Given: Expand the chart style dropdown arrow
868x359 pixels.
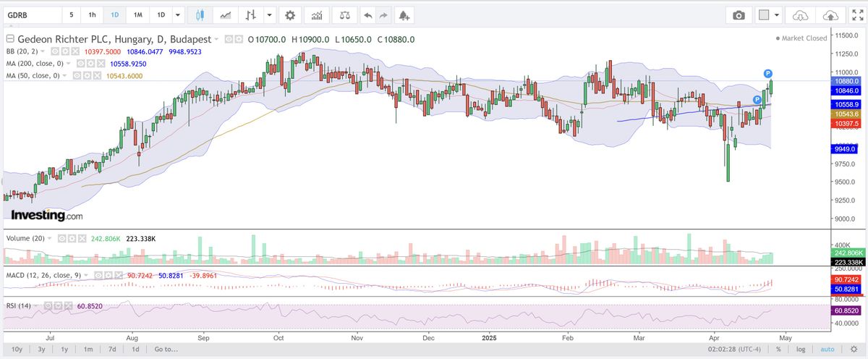Looking at the screenshot, I should click(x=270, y=15).
